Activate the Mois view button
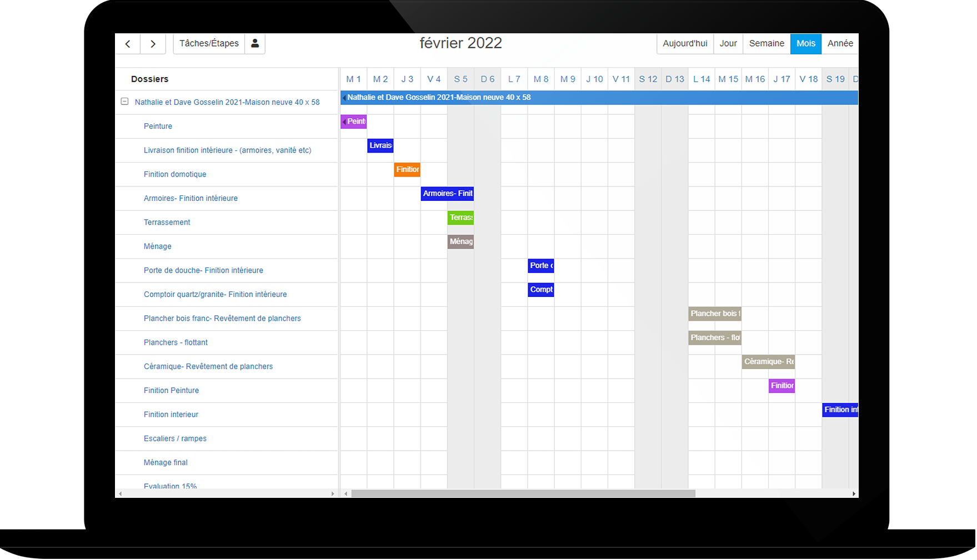This screenshot has width=977, height=560. click(x=805, y=44)
